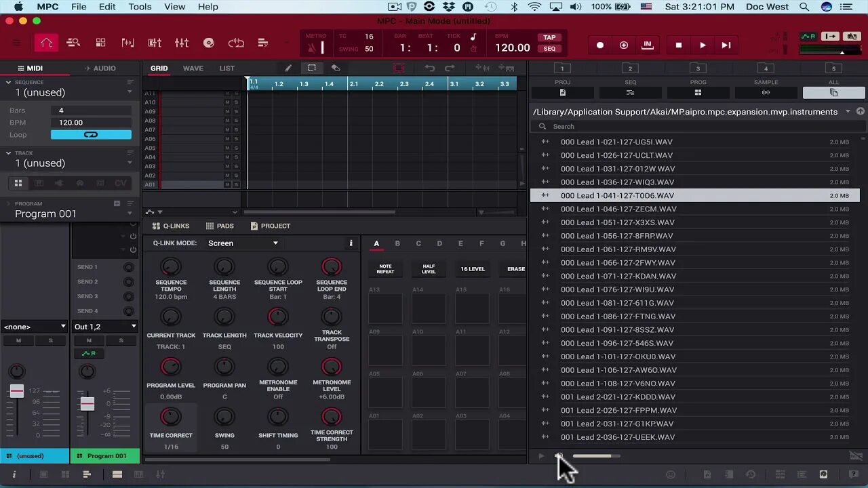Image resolution: width=868 pixels, height=488 pixels.
Task: Click the browser Search field
Action: tap(698, 127)
